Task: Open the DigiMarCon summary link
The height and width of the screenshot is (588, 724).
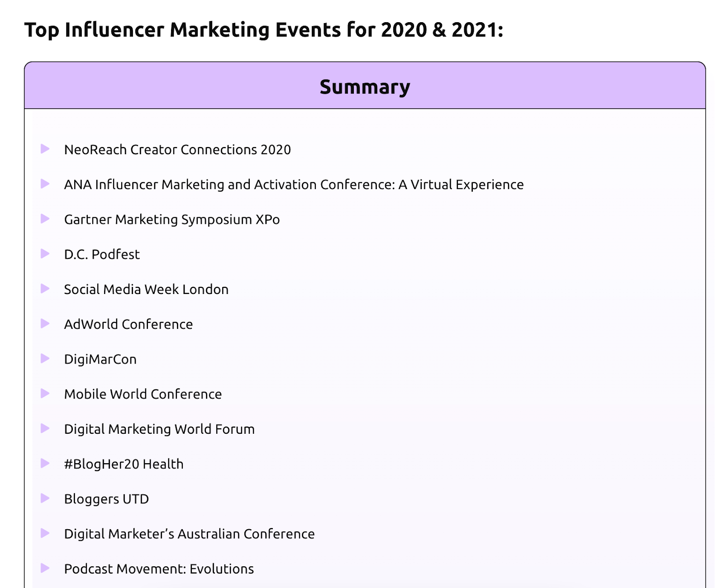Action: coord(100,359)
